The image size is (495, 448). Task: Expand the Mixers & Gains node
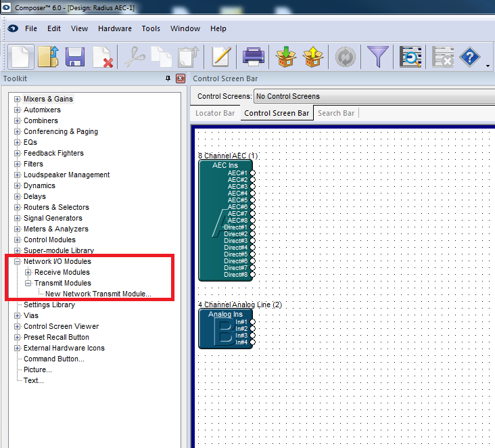[18, 99]
